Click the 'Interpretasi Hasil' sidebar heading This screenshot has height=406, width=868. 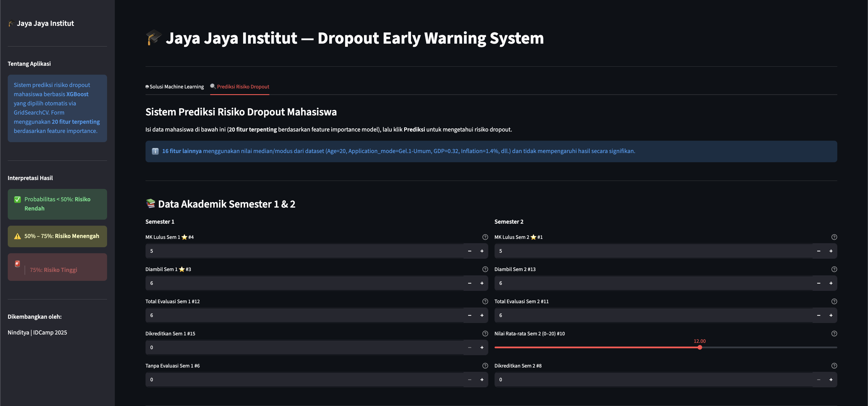(30, 178)
